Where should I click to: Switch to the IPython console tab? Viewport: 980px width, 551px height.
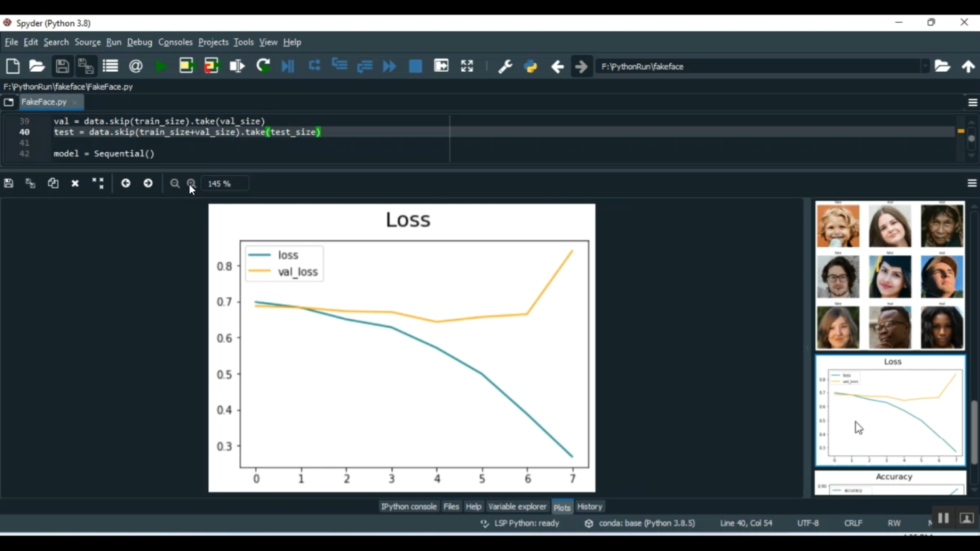(408, 507)
